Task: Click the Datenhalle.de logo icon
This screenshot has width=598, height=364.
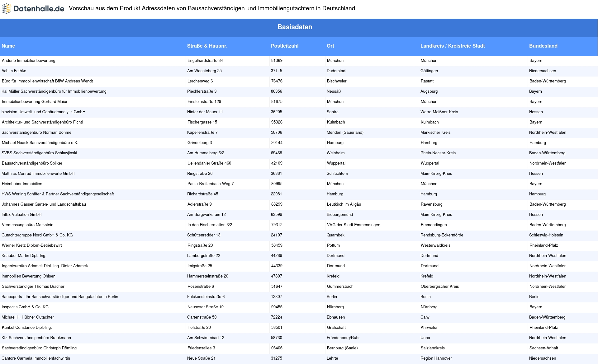Action: (x=7, y=9)
